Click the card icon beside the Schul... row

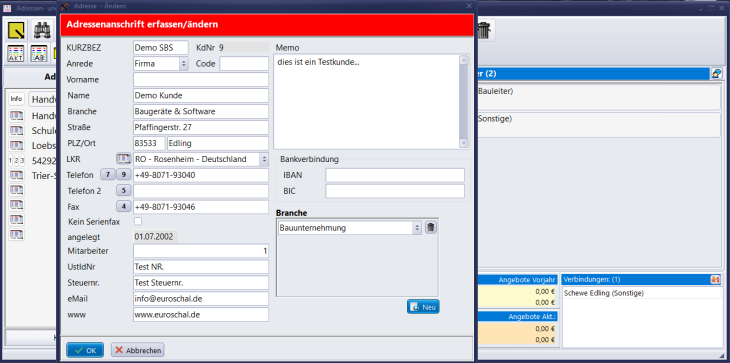click(x=16, y=130)
